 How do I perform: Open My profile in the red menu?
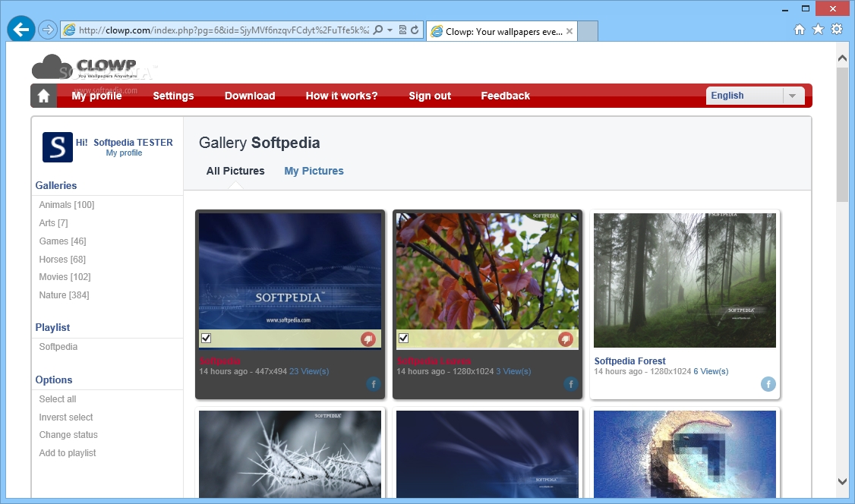[96, 96]
